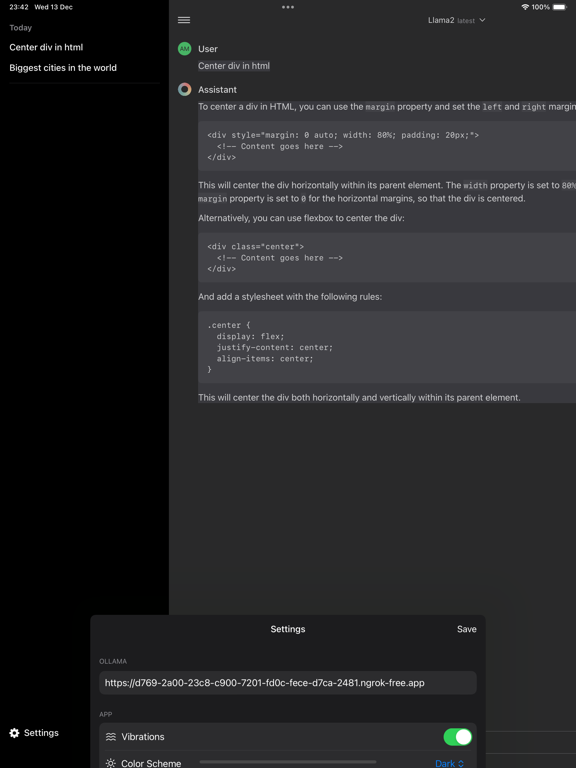Click the settings sheet drag handle bar
Screen dimensions: 576x768
288,762
